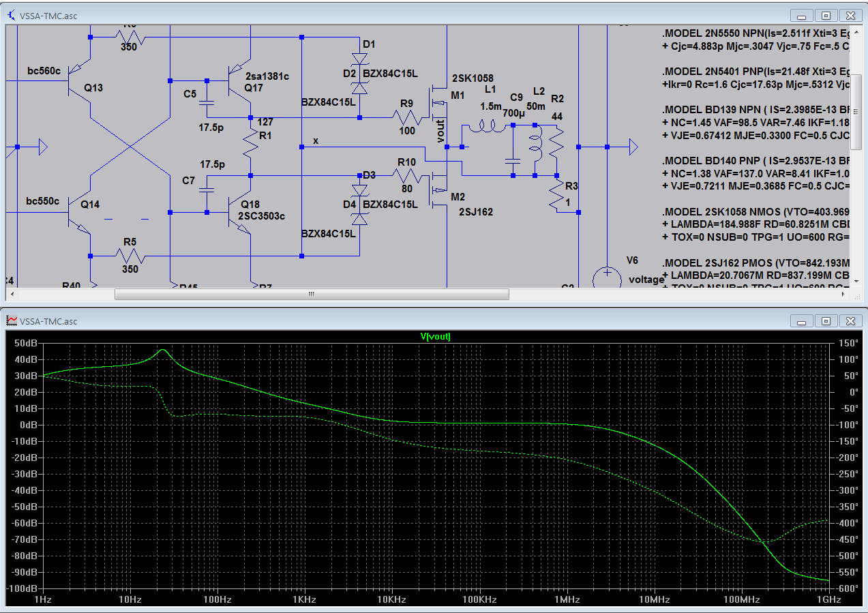Click the schematic window LTspice title icon
868x613 pixels.
(x=11, y=15)
